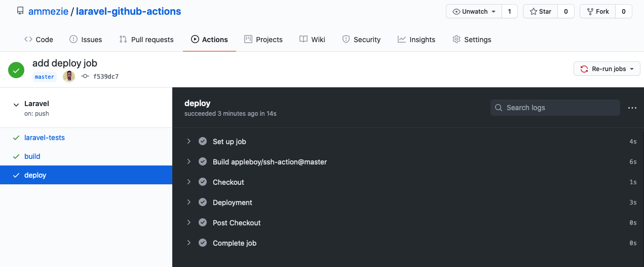Click the green workflow success check icon
This screenshot has height=267, width=644.
click(17, 70)
